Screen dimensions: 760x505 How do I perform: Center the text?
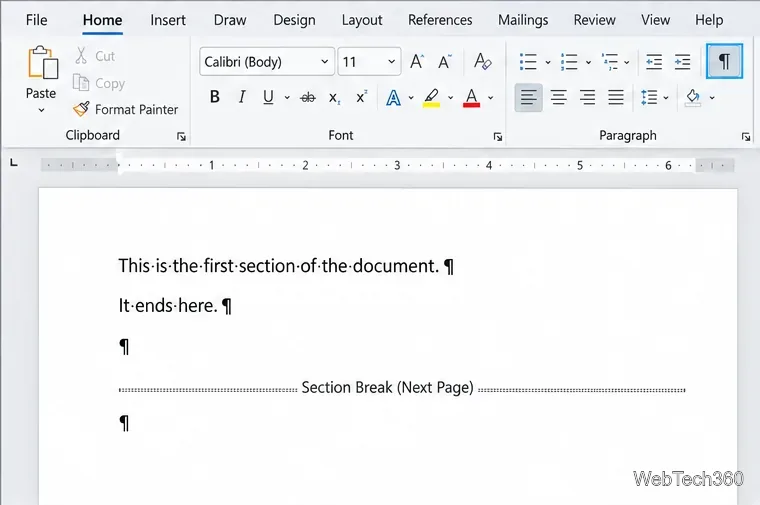click(x=558, y=97)
